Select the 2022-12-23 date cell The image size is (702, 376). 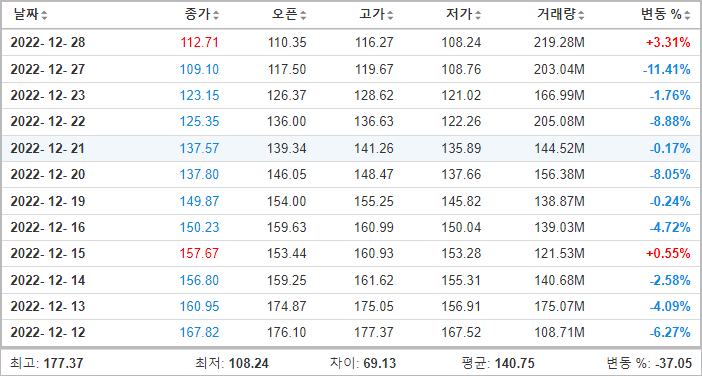pos(47,96)
